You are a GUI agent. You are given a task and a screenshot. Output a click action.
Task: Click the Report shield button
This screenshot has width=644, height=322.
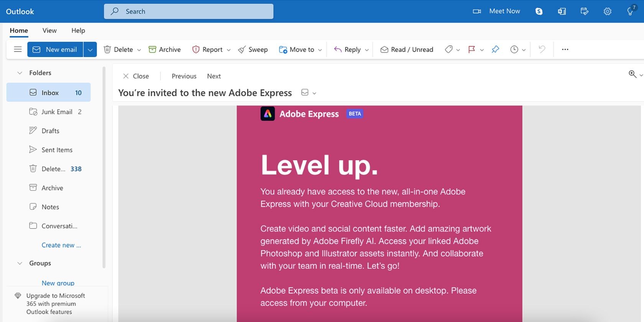coord(207,49)
